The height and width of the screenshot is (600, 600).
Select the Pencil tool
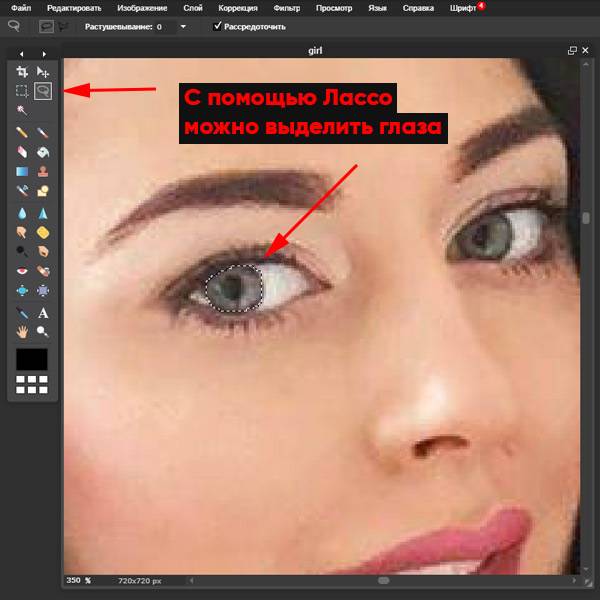pyautogui.click(x=22, y=133)
